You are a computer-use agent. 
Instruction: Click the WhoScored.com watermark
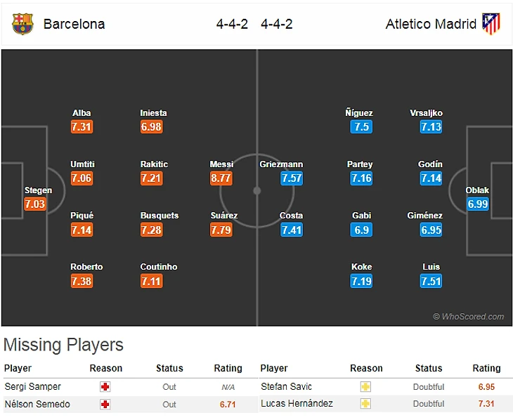click(468, 317)
